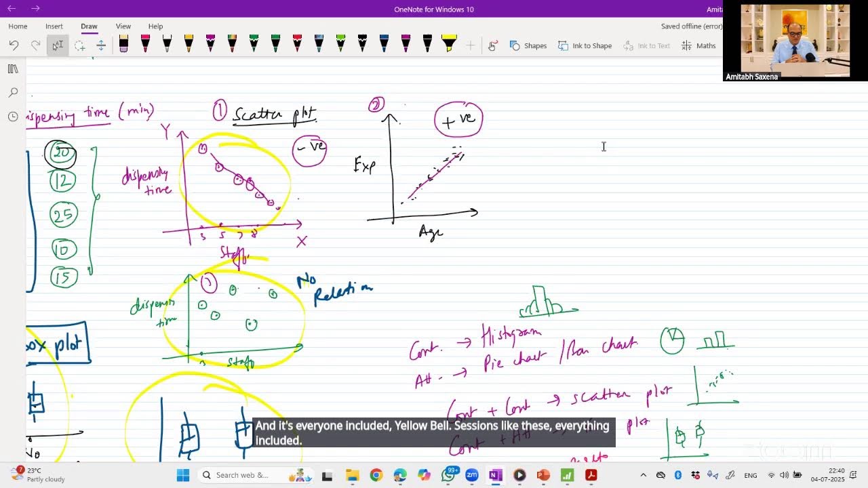Toggle Draw with Touch mode
The height and width of the screenshot is (488, 868).
click(x=492, y=45)
